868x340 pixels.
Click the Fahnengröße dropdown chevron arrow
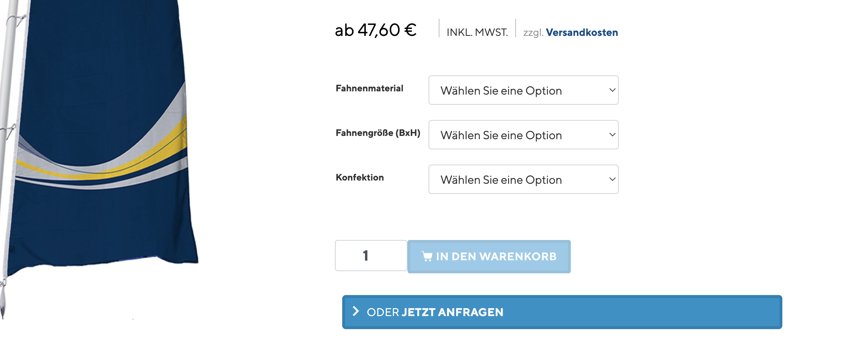612,135
